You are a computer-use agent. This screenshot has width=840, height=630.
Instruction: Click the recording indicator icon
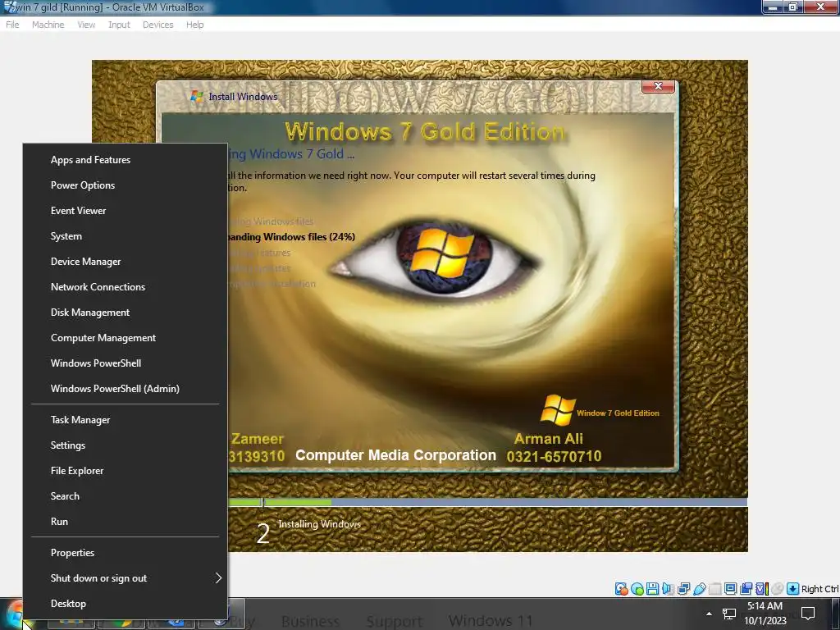click(x=746, y=589)
